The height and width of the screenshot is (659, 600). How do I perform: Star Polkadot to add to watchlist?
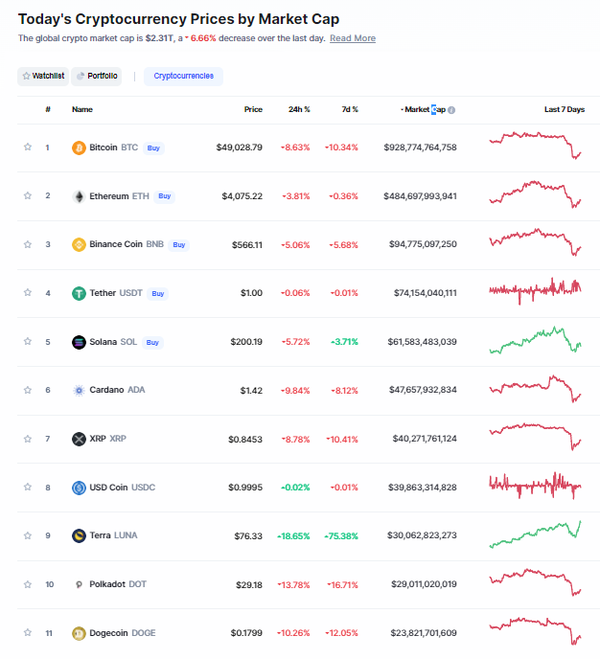28,585
